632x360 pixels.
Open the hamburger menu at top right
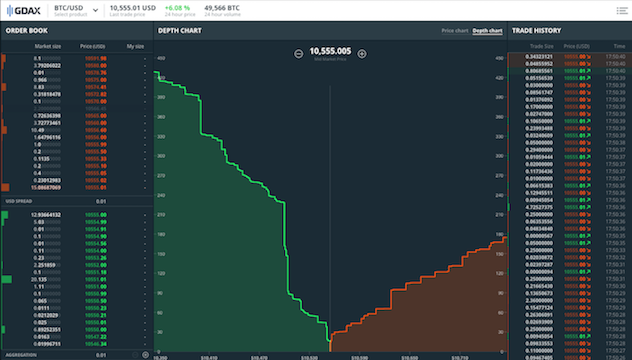click(x=622, y=10)
